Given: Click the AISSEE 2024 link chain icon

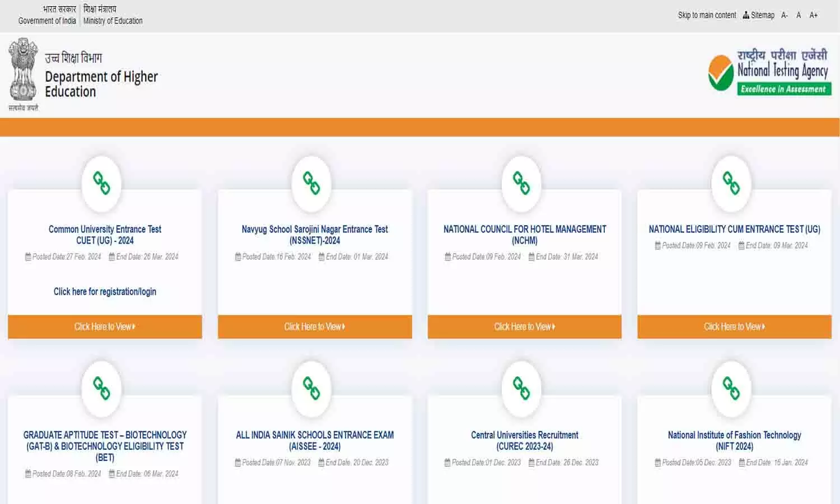Looking at the screenshot, I should (311, 389).
